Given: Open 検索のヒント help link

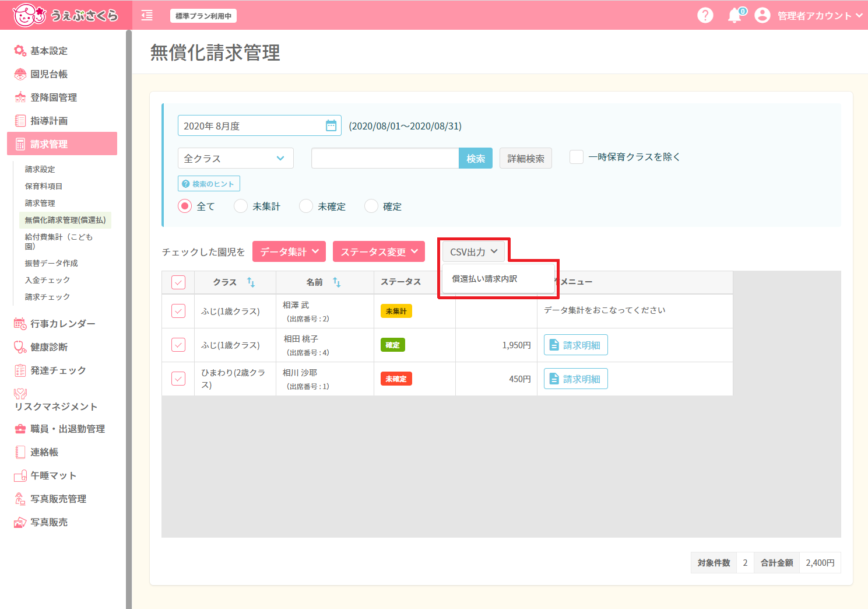Looking at the screenshot, I should [x=209, y=184].
